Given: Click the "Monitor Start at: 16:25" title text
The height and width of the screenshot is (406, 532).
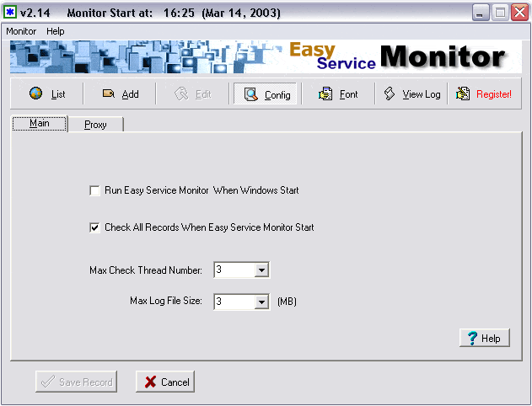Looking at the screenshot, I should 131,13.
